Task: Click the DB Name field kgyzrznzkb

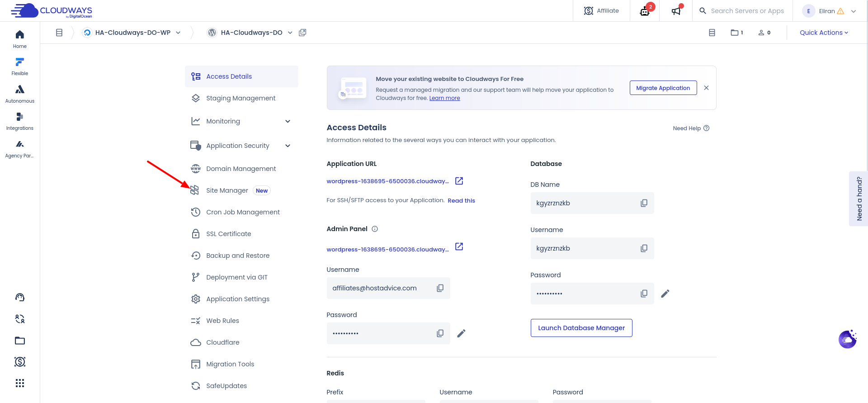Action: [x=592, y=203]
